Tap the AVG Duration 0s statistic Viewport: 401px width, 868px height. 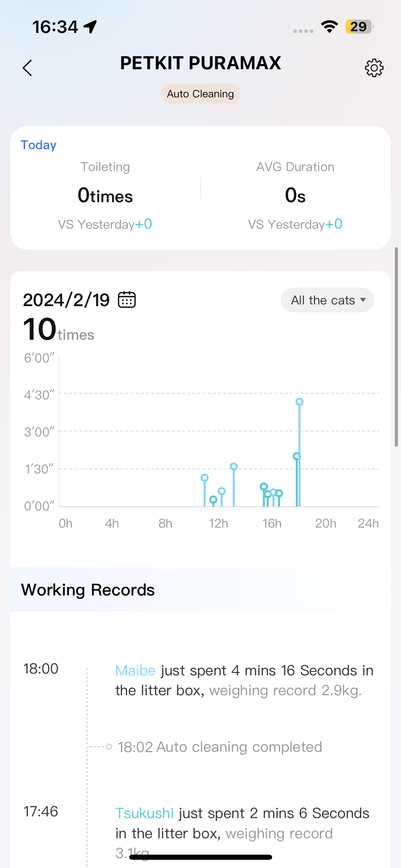pyautogui.click(x=295, y=195)
